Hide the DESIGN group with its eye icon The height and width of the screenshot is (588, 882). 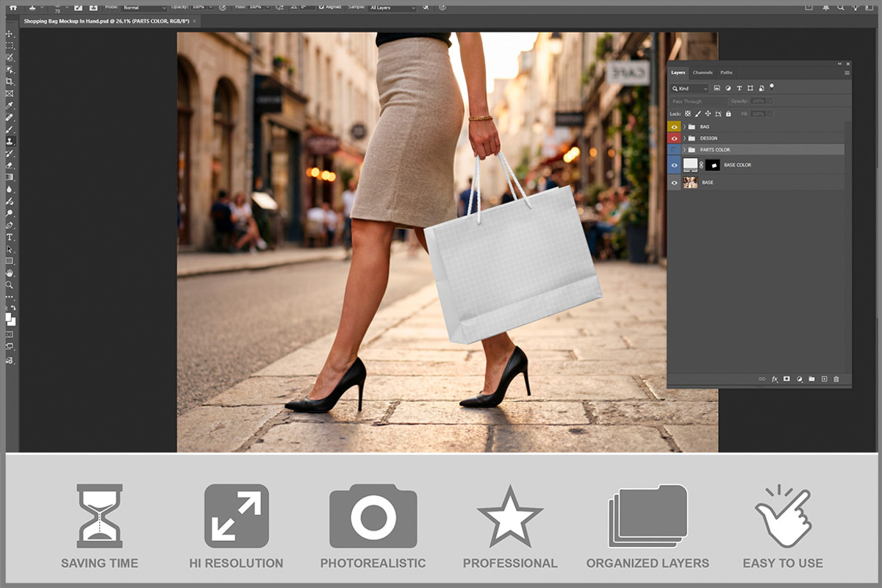coord(674,138)
